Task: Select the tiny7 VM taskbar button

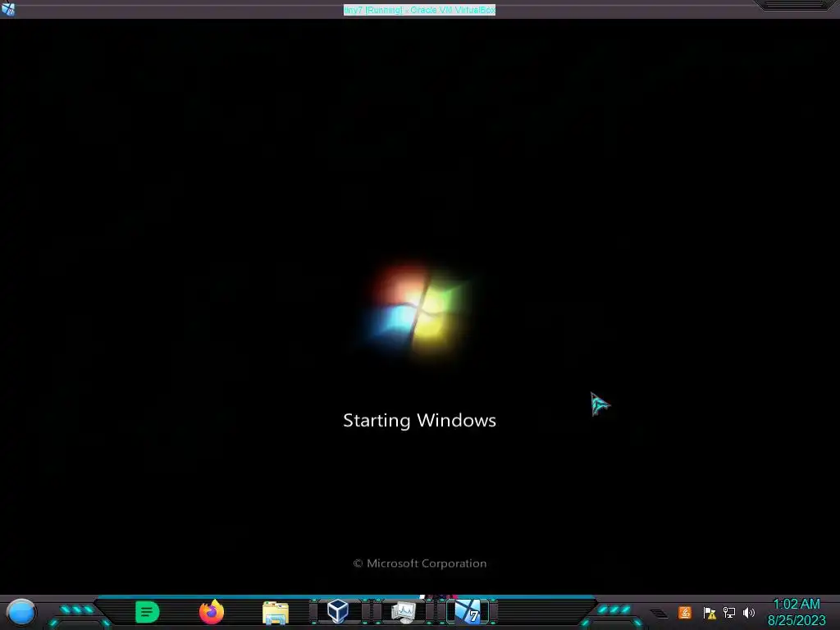Action: [468, 612]
